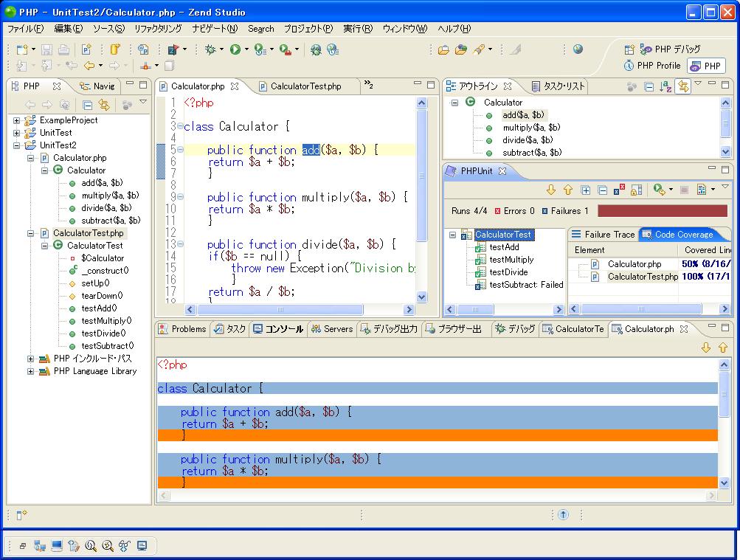Open the Failure Trace tab
The width and height of the screenshot is (740, 560).
(x=609, y=235)
